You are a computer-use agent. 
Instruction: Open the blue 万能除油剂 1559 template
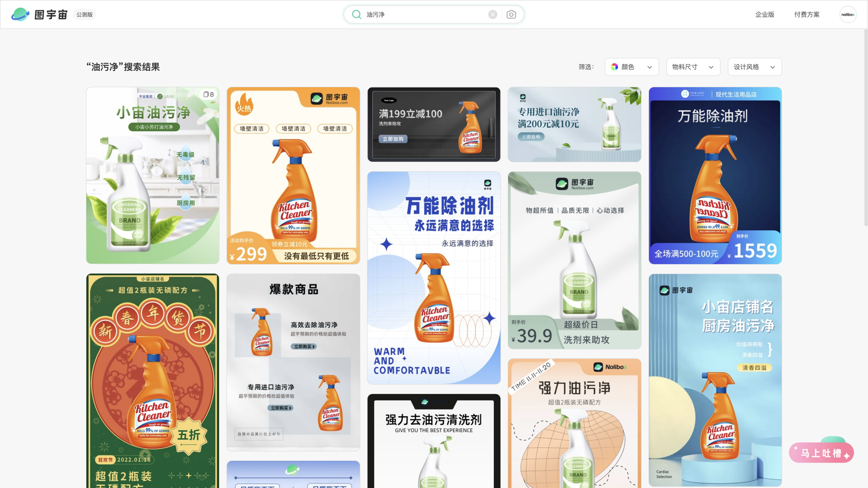pos(715,176)
